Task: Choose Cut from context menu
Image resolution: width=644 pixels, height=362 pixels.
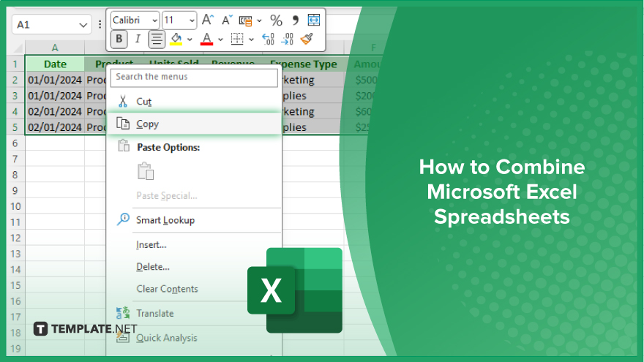Action: point(194,102)
